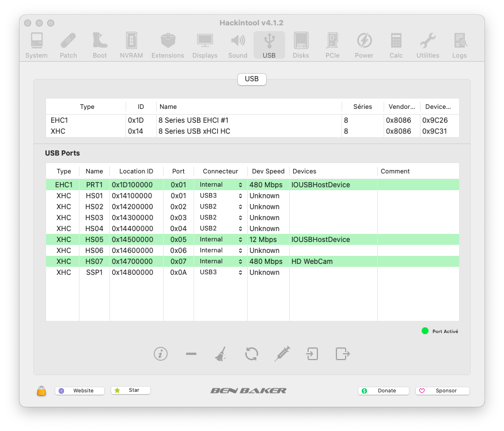
Task: Click the minus remove-port icon
Action: [x=191, y=354]
